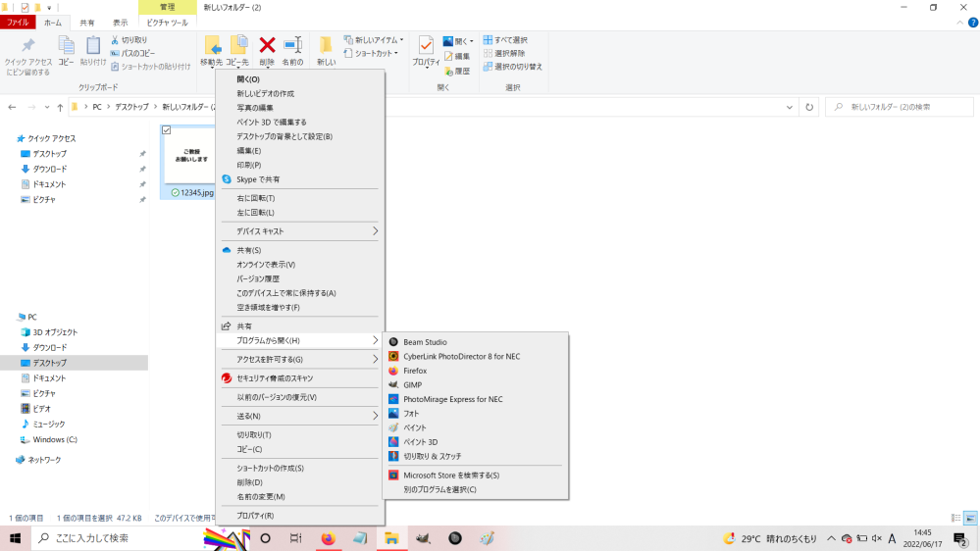The width and height of the screenshot is (980, 551).
Task: Switch to details view in status bar
Action: point(955,518)
